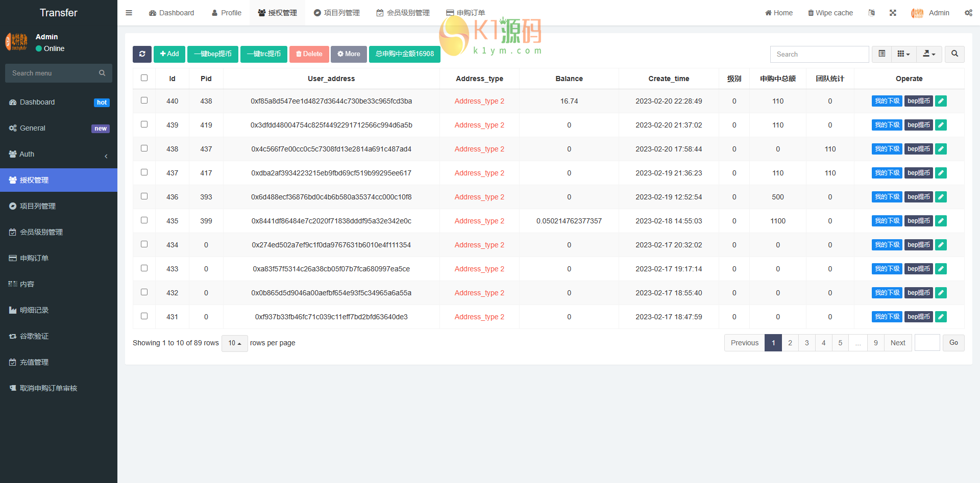Check the select-all checkbox in table header
This screenshot has width=980, height=483.
tap(144, 78)
